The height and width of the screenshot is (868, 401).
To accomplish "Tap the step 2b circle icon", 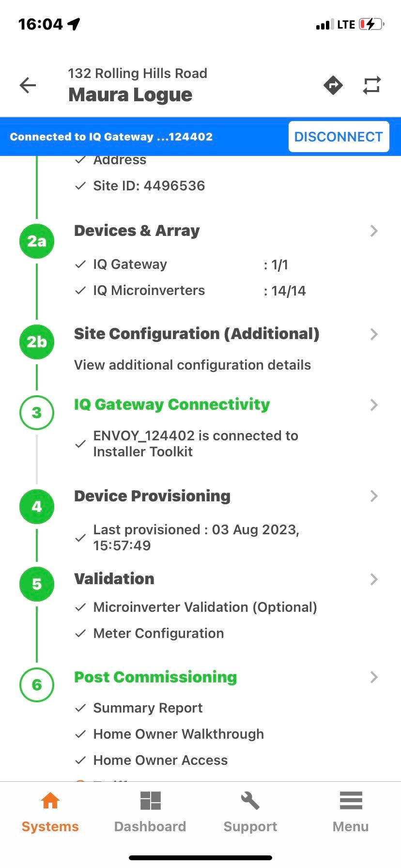I will pos(37,342).
